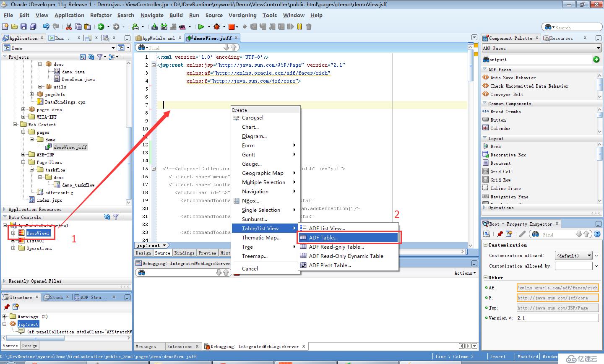This screenshot has height=364, width=604.
Task: Open the Demo application dropdown
Action: coord(113,48)
